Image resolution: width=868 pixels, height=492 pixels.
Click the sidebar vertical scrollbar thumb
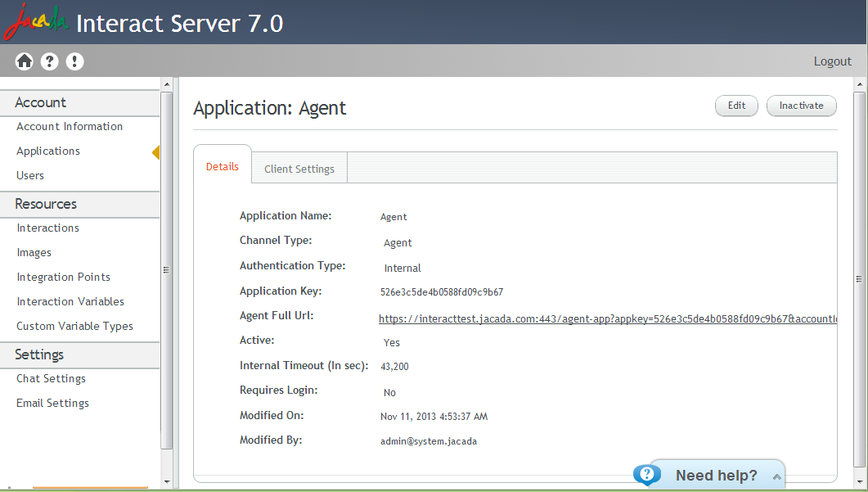(167, 270)
